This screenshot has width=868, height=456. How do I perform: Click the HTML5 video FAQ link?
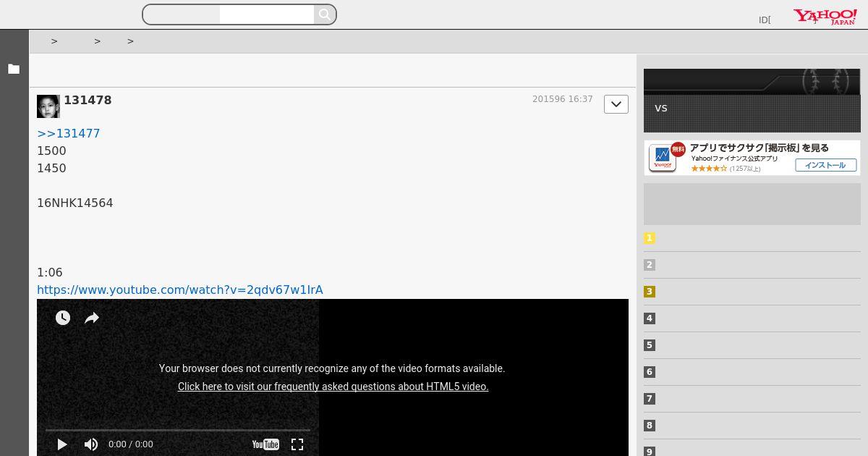coord(333,387)
